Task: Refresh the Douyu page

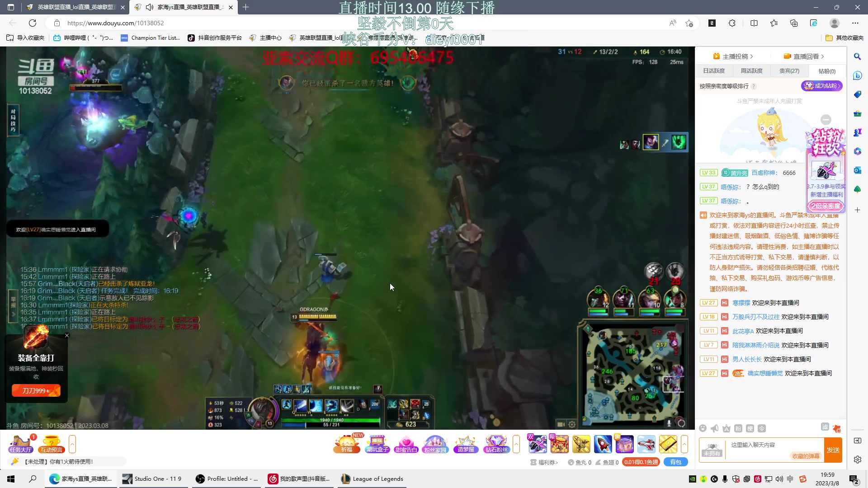Action: [33, 23]
